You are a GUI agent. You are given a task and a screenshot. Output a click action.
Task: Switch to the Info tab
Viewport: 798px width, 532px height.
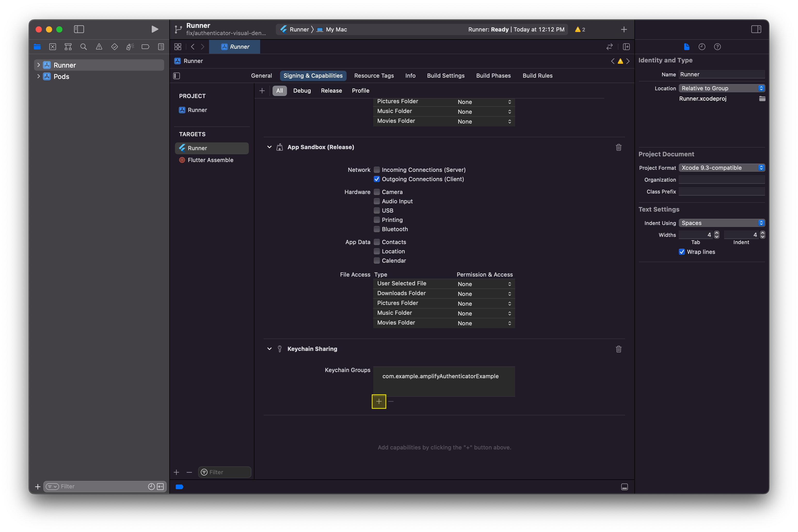410,76
